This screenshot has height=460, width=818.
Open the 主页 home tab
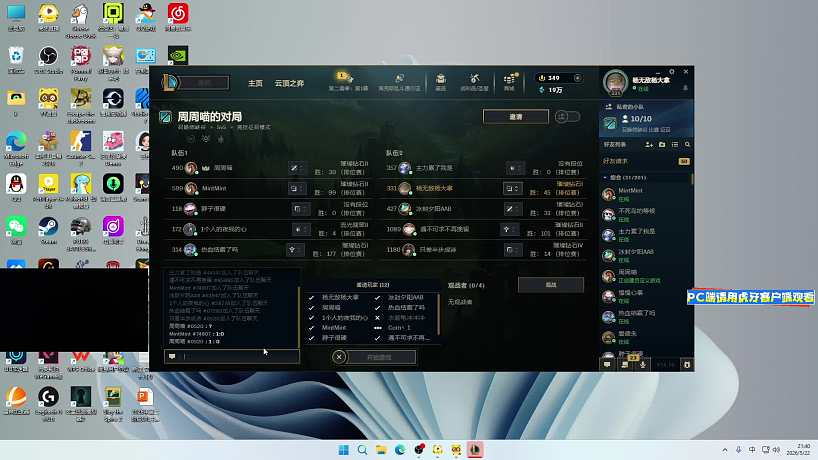pos(255,83)
